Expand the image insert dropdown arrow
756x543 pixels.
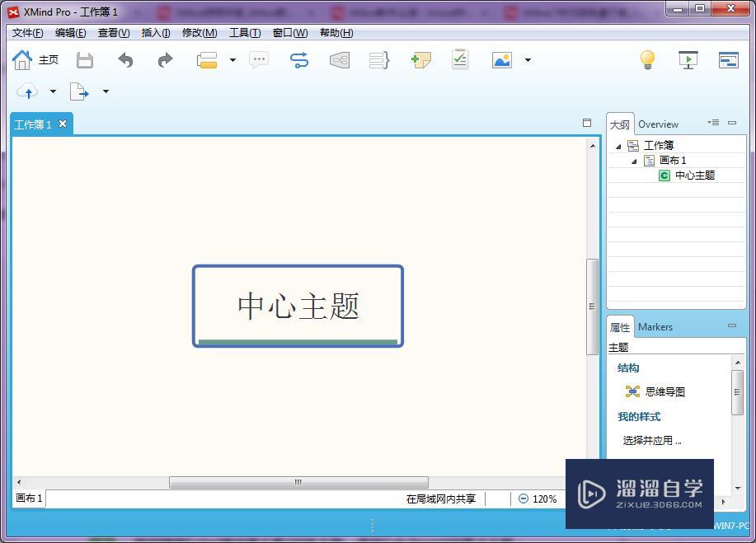[x=528, y=60]
